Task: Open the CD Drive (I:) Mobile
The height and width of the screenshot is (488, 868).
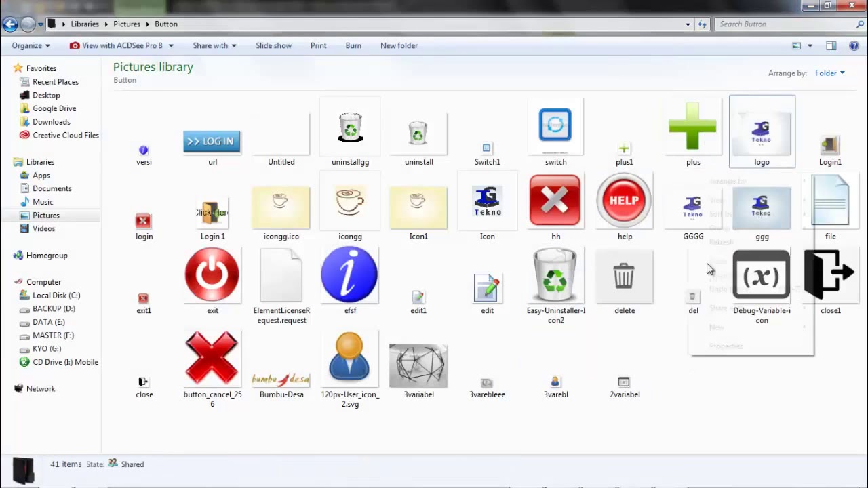Action: [65, 362]
